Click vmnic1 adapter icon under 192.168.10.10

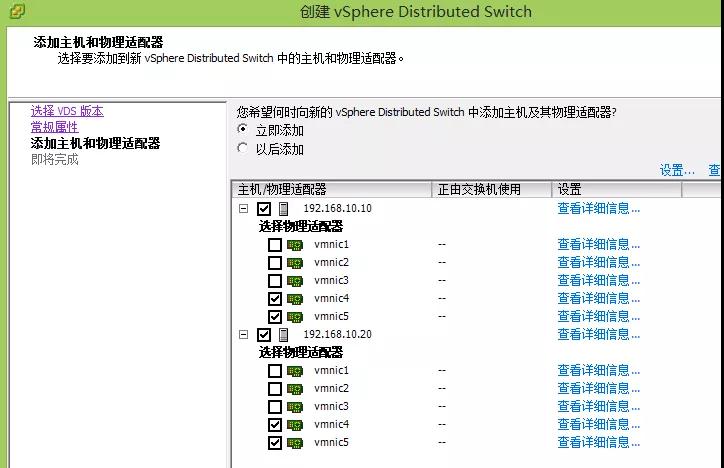295,245
